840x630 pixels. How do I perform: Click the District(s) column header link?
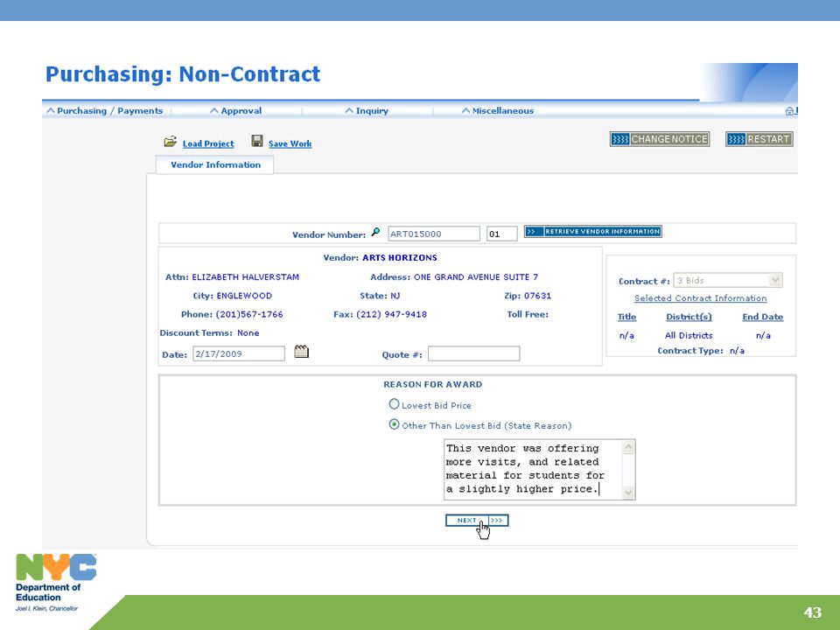click(689, 317)
